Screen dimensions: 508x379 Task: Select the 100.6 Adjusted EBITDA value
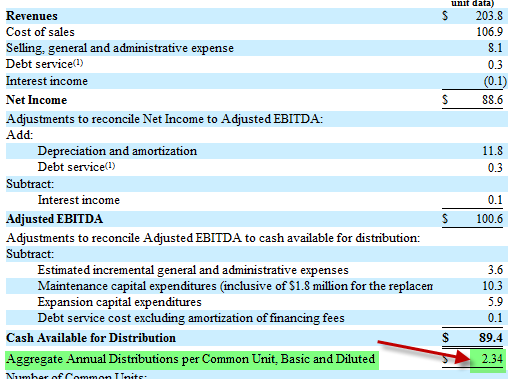click(489, 219)
